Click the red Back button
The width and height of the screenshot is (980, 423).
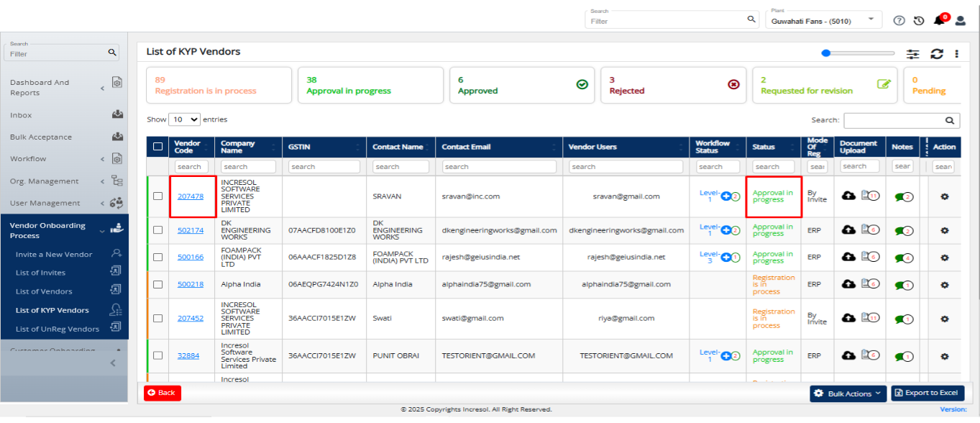pos(162,393)
